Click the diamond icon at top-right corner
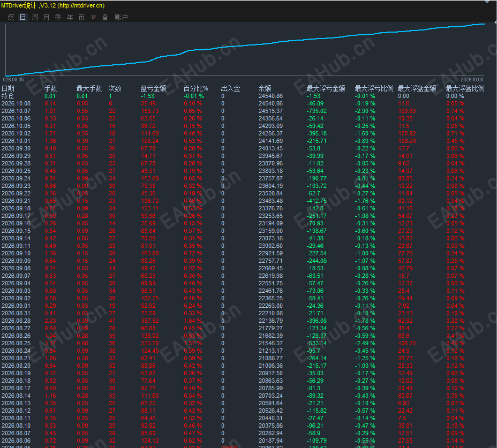The image size is (497, 448). [x=487, y=2]
